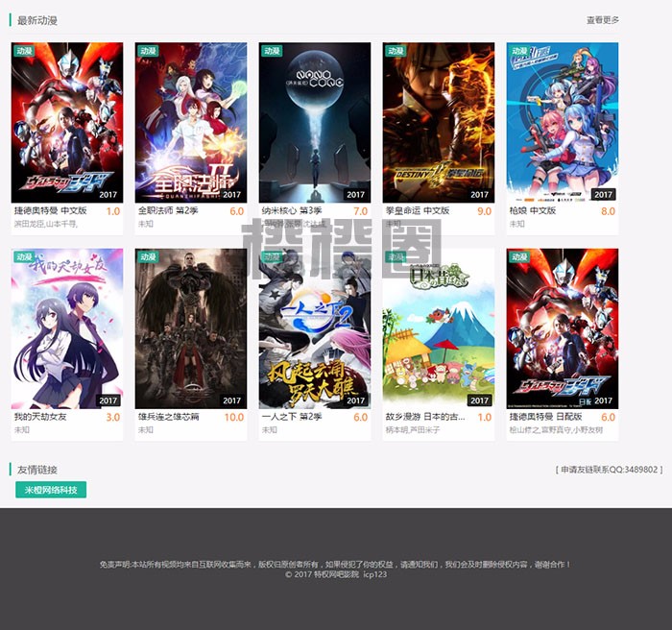Open 拳皇命运 中文版 poster thumbnail

[x=439, y=123]
